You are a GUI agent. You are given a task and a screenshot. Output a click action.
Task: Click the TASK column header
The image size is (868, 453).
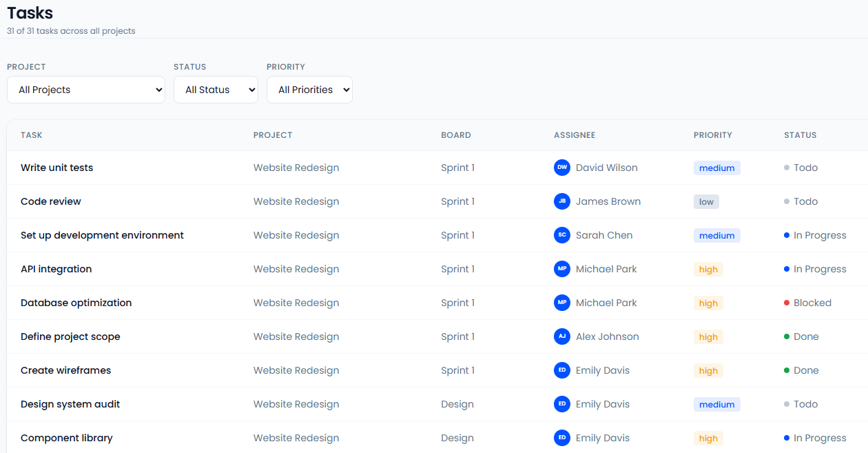coord(31,135)
